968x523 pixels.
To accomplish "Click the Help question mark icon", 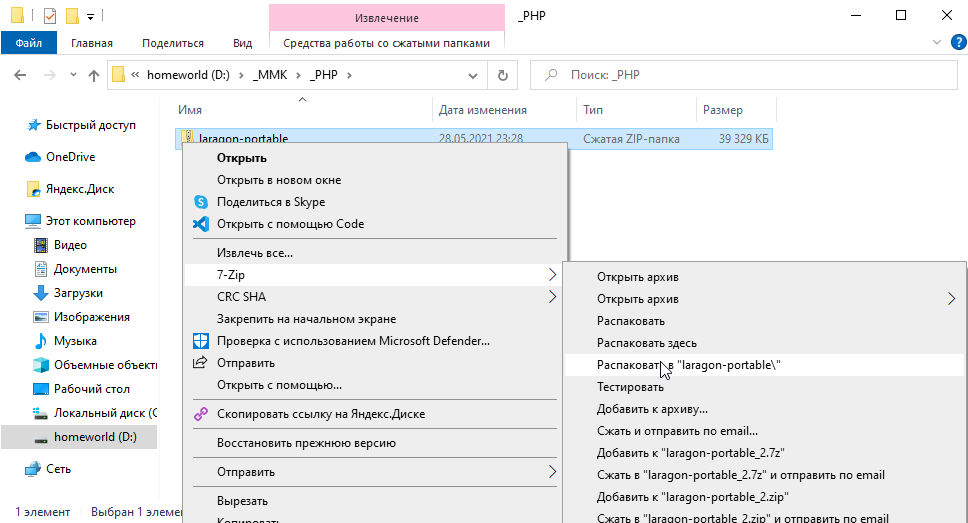I will pos(955,43).
